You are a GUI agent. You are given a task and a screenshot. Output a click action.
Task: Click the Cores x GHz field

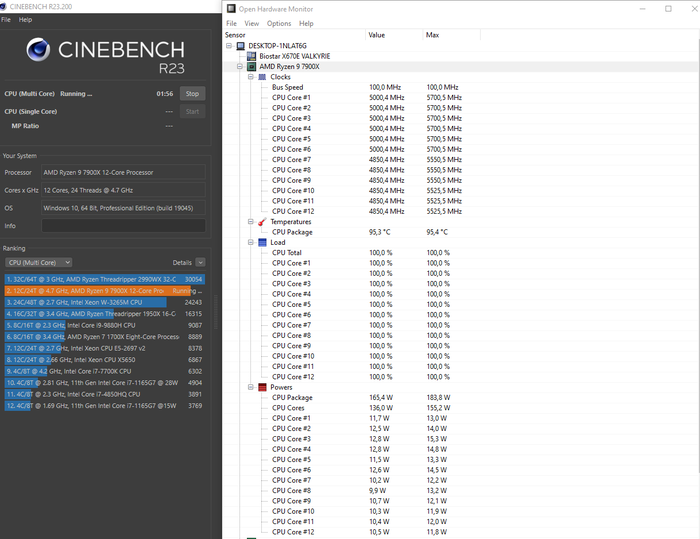click(123, 190)
